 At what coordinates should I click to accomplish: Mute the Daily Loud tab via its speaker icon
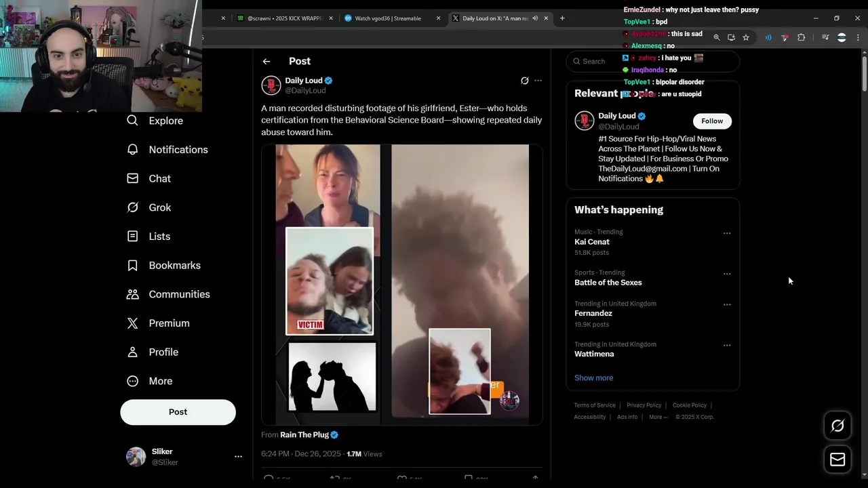coord(535,18)
